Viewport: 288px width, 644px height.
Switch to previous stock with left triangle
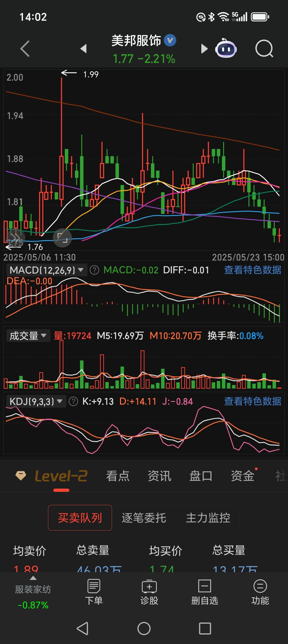click(x=83, y=49)
